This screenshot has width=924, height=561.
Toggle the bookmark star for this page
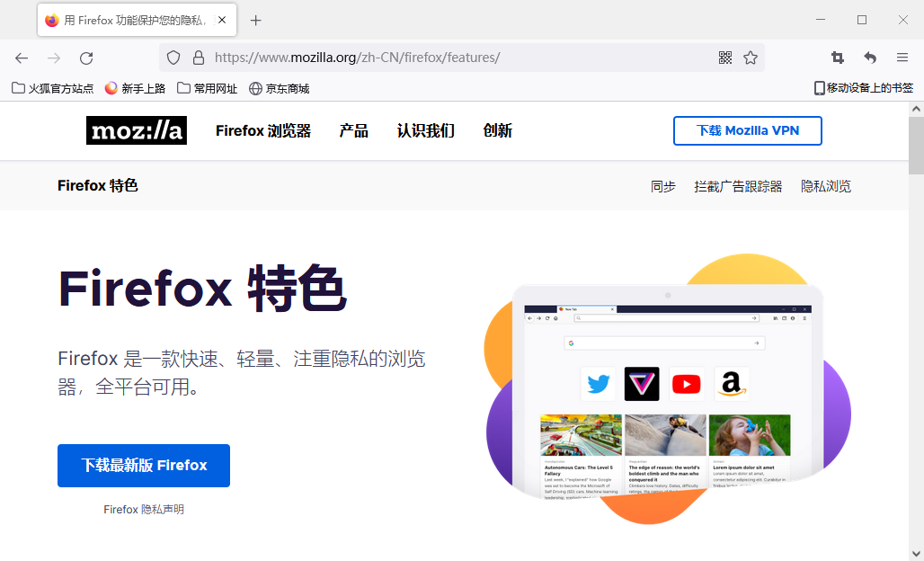coord(751,58)
